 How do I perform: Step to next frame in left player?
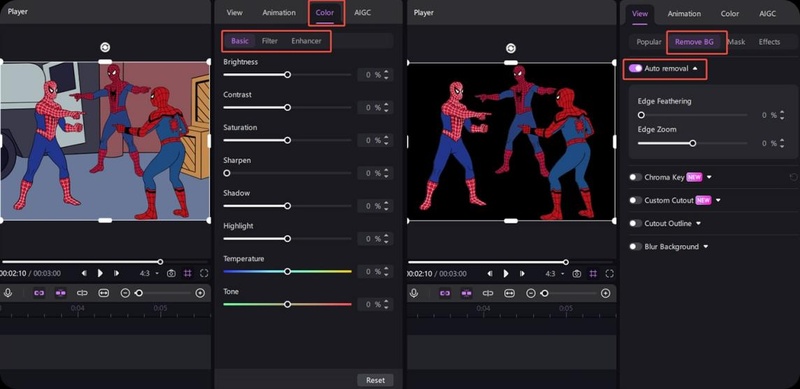[x=116, y=273]
